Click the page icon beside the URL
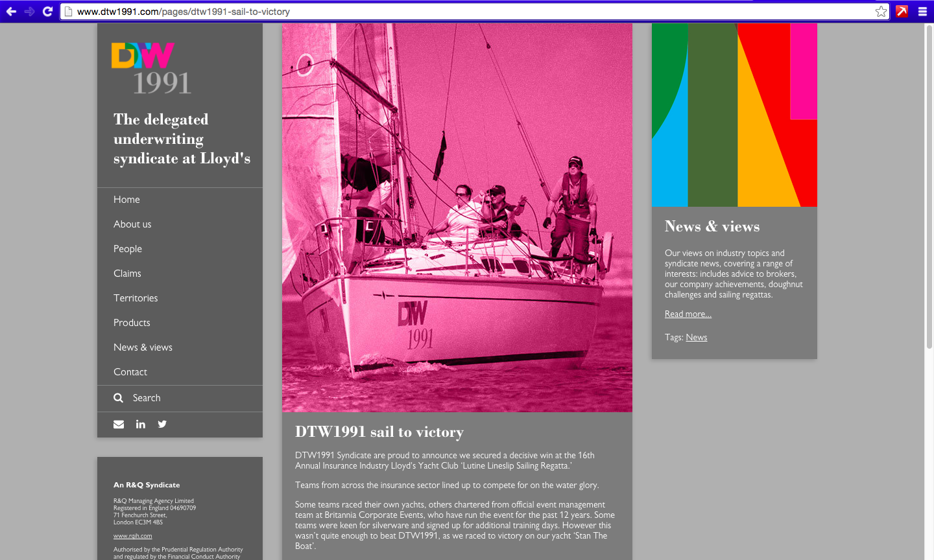 tap(68, 12)
